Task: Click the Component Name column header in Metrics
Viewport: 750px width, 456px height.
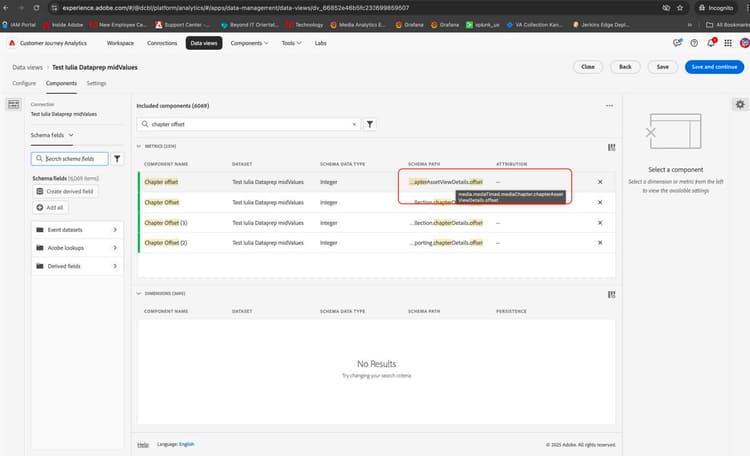Action: [x=165, y=164]
